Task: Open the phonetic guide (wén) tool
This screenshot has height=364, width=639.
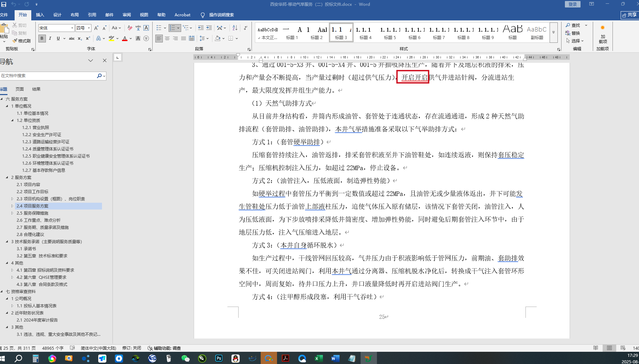Action: [x=138, y=28]
